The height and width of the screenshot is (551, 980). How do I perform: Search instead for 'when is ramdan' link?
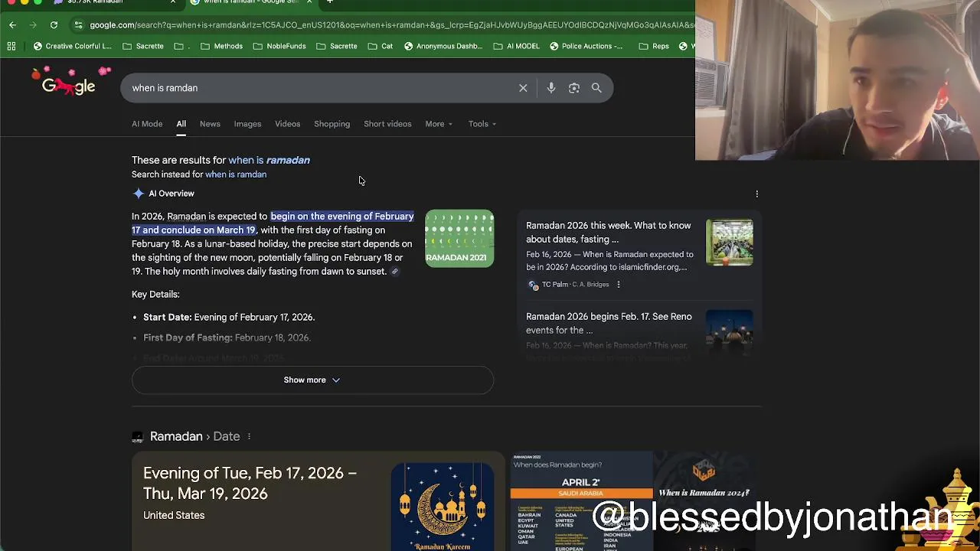(x=236, y=174)
